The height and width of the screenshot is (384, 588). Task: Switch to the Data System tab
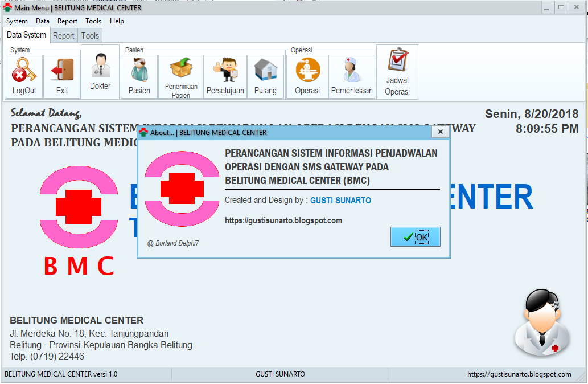tap(26, 35)
